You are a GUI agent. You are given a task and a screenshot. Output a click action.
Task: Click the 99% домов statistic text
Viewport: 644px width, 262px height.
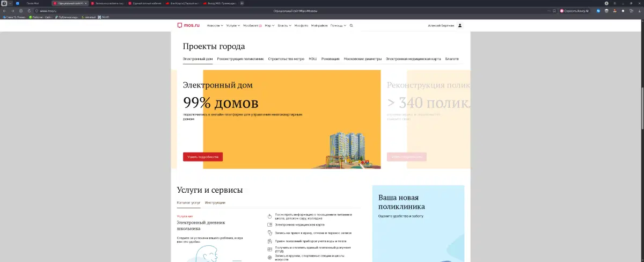[x=221, y=103]
